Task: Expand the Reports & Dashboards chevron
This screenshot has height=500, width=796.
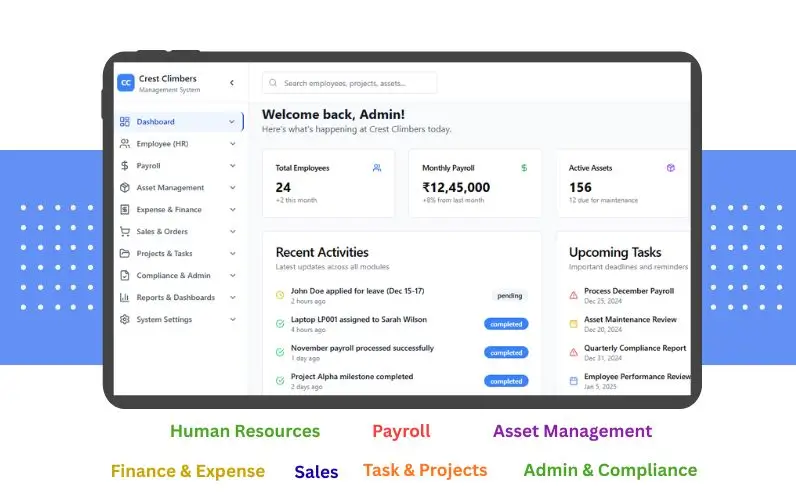Action: pos(233,297)
